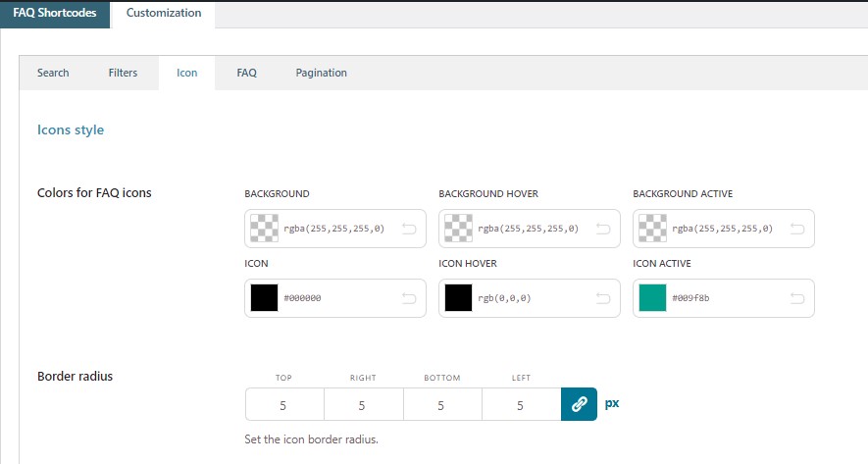Reset the Icon Active color undo arrow
This screenshot has height=464, width=868.
pos(797,298)
